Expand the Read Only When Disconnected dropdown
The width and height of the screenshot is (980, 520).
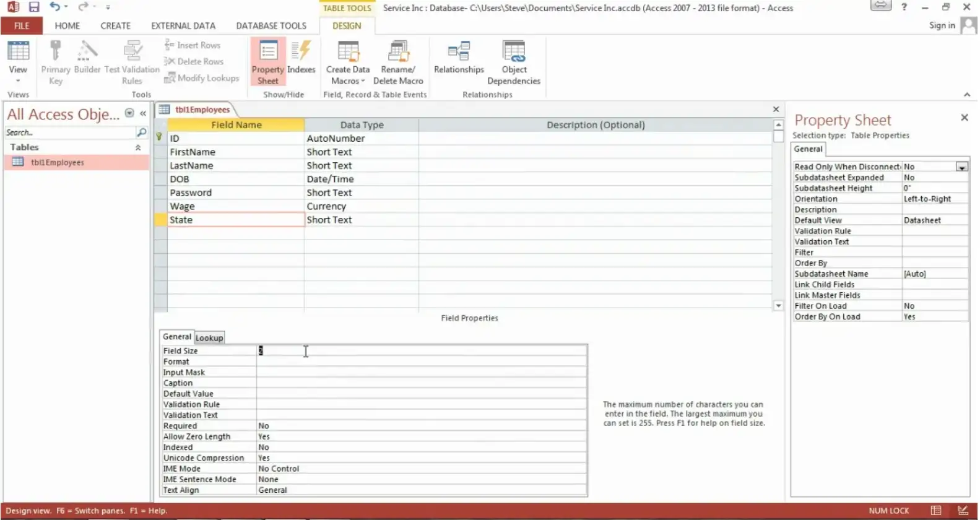tap(961, 167)
